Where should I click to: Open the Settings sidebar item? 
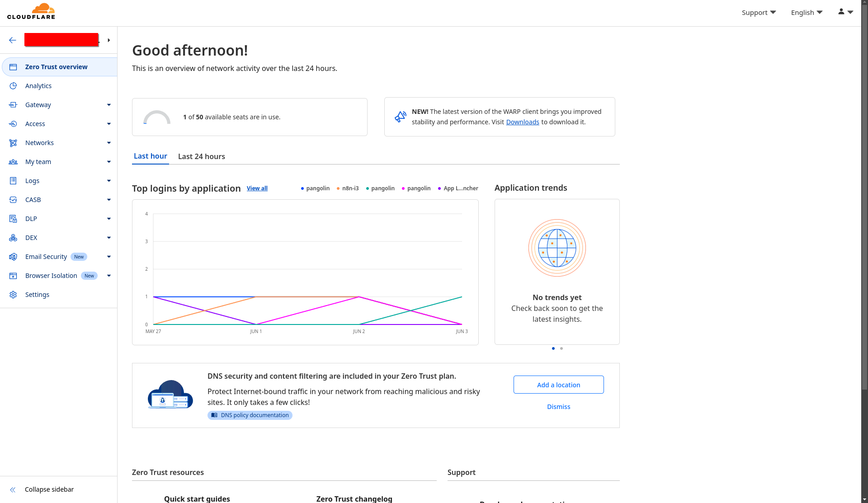tap(37, 294)
